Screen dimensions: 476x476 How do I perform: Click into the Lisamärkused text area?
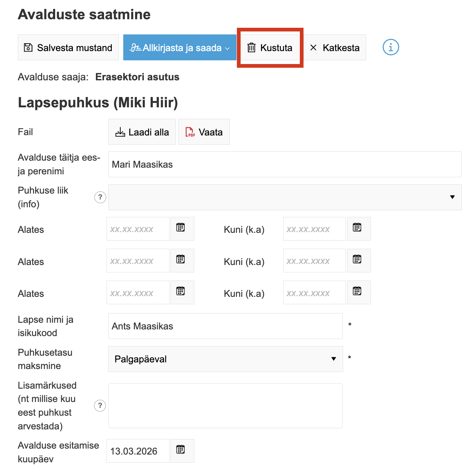point(225,406)
